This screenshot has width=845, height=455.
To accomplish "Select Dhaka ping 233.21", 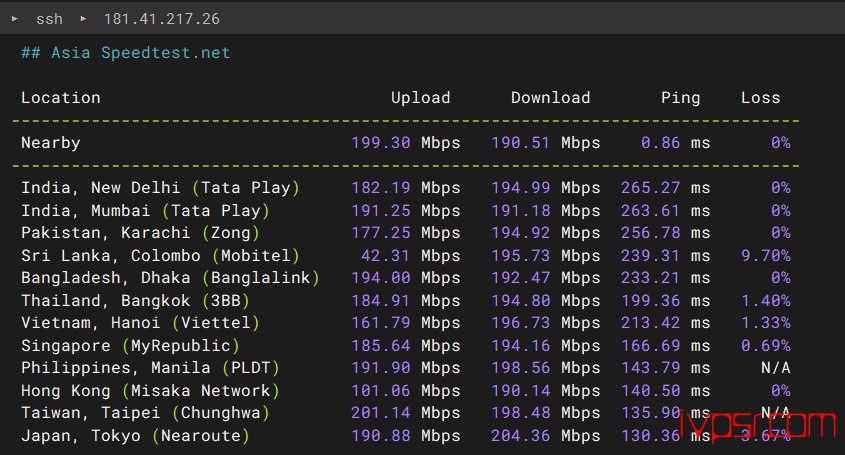I will [x=650, y=278].
